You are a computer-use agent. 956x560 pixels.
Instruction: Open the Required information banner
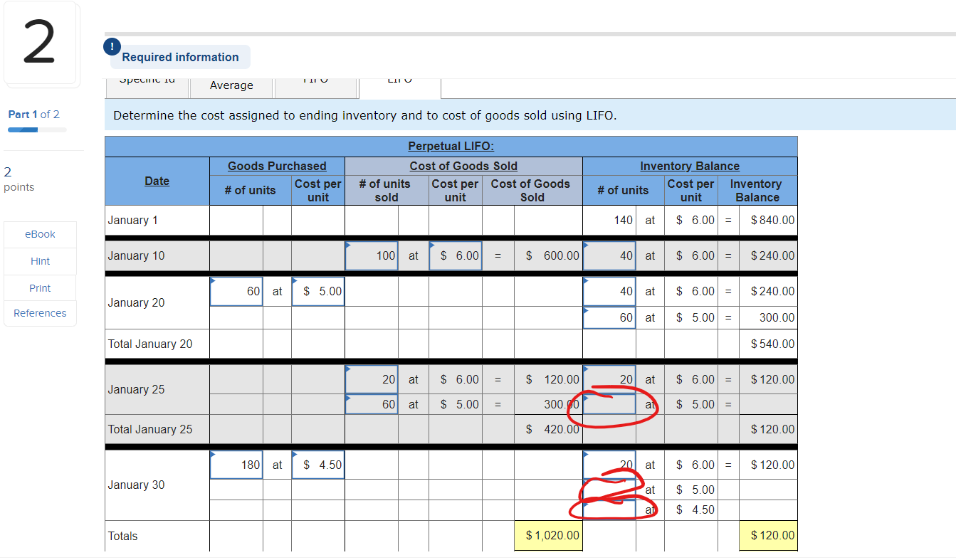coord(180,57)
